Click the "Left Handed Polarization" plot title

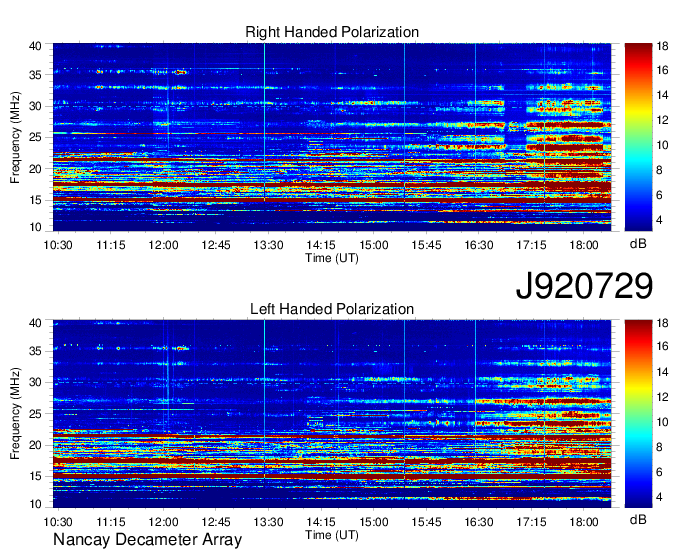pyautogui.click(x=332, y=309)
